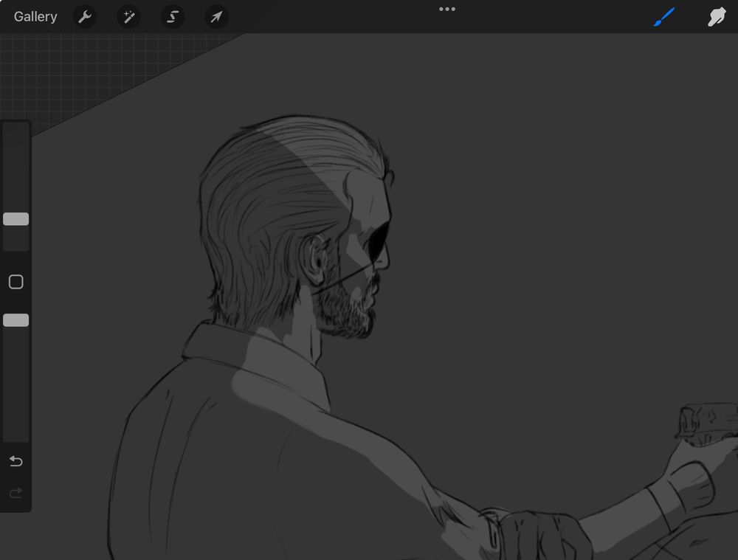The width and height of the screenshot is (738, 560).
Task: Select the Brush tool
Action: click(664, 17)
